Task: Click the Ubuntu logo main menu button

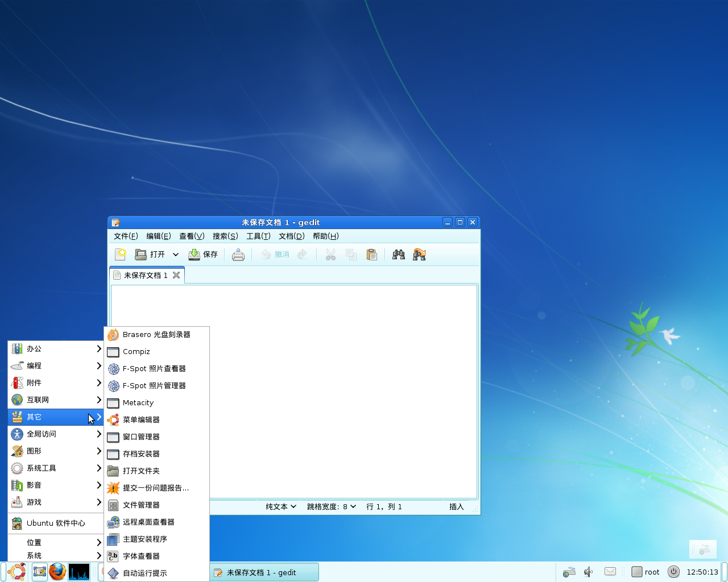Action: coord(17,572)
